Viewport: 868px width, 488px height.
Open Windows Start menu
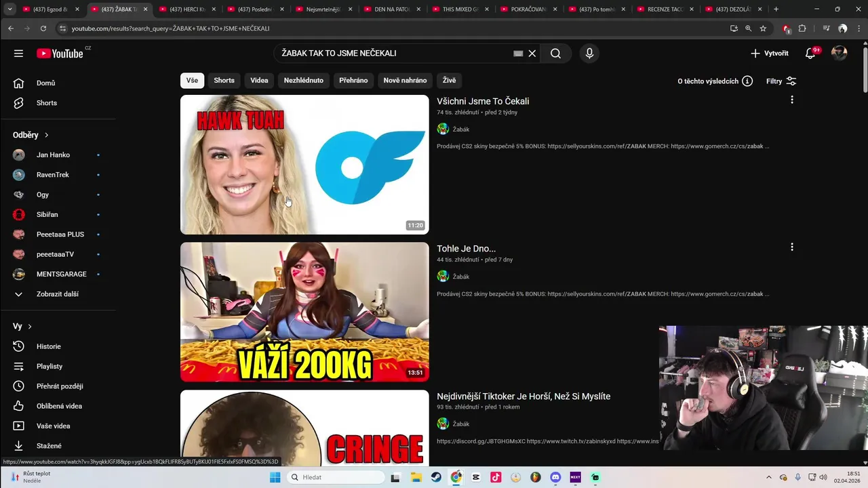click(x=275, y=477)
